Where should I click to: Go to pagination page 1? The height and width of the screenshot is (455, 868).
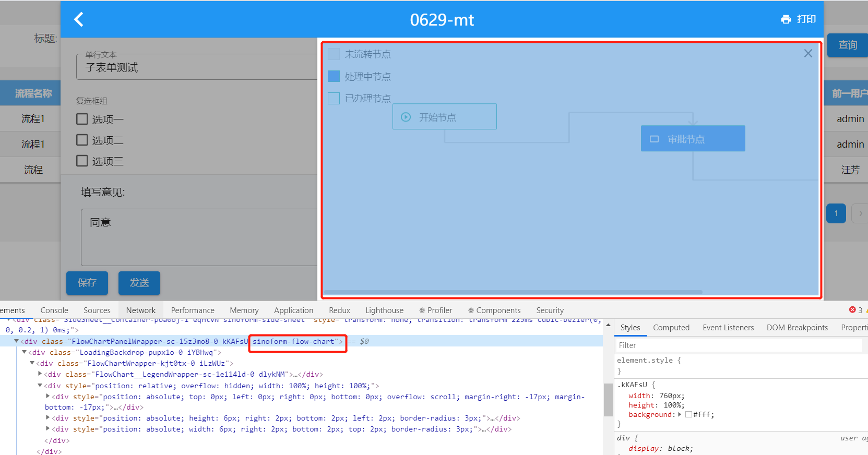[x=836, y=213]
